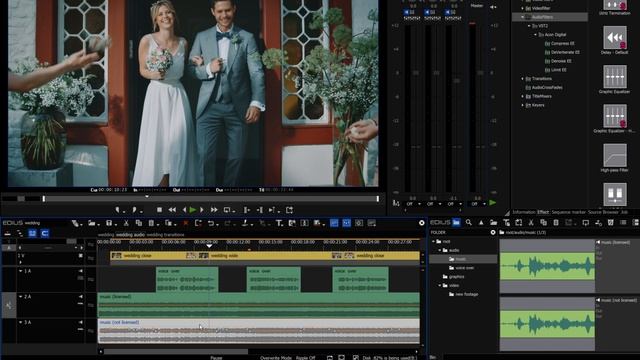Click the Open project folder icon
This screenshot has height=360, width=640.
[91, 223]
